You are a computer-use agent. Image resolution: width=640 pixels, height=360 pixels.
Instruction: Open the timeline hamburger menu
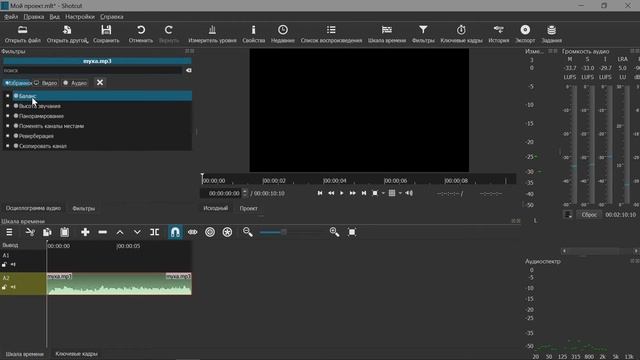9,232
